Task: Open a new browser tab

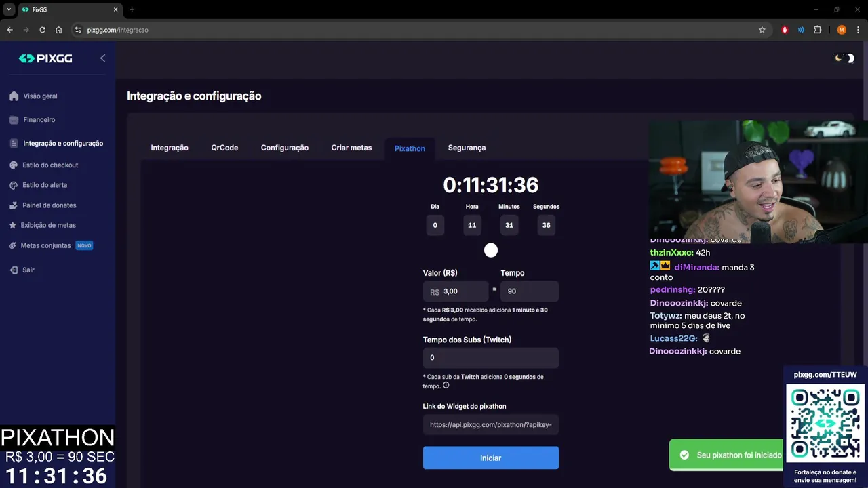Action: click(x=132, y=9)
